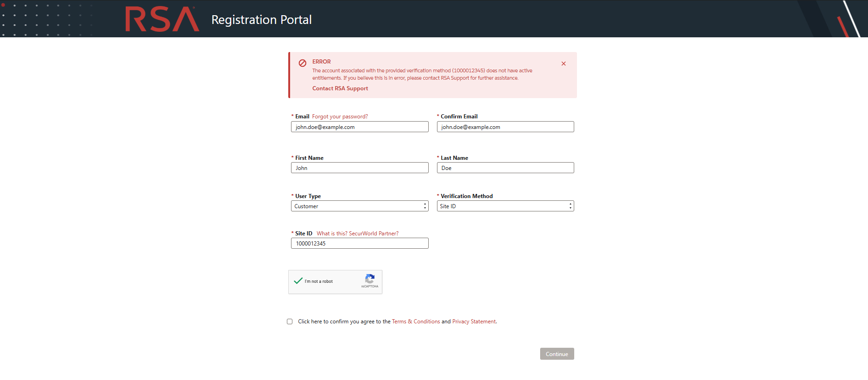Focus the Confirm Email field
The height and width of the screenshot is (380, 868).
pos(505,127)
